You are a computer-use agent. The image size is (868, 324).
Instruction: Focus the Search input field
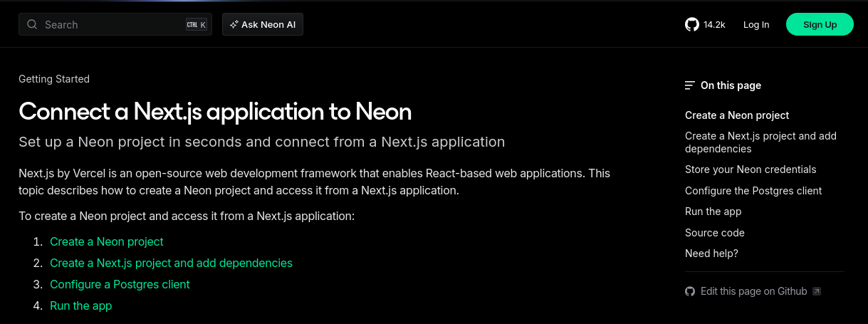(x=107, y=24)
